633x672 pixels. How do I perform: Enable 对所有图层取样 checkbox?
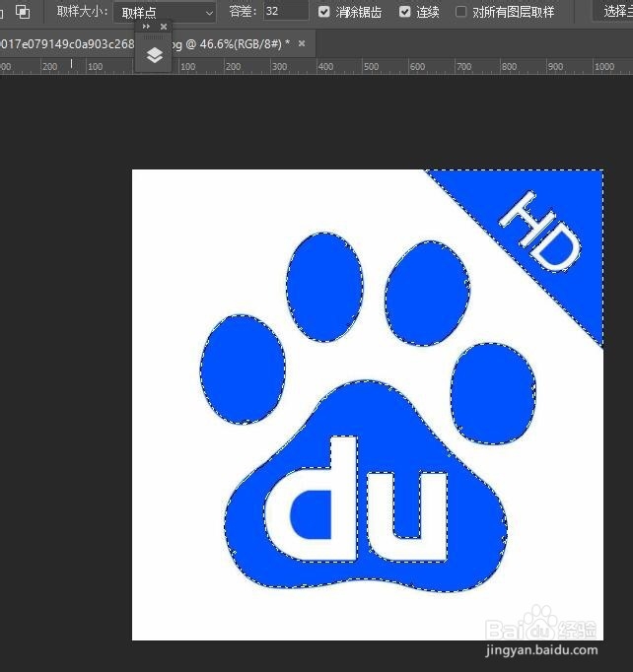tap(460, 12)
